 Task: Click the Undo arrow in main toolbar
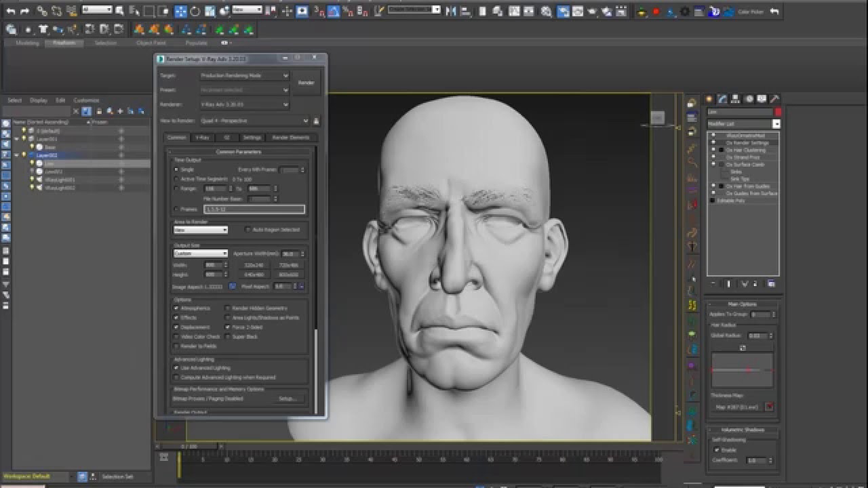[10, 12]
